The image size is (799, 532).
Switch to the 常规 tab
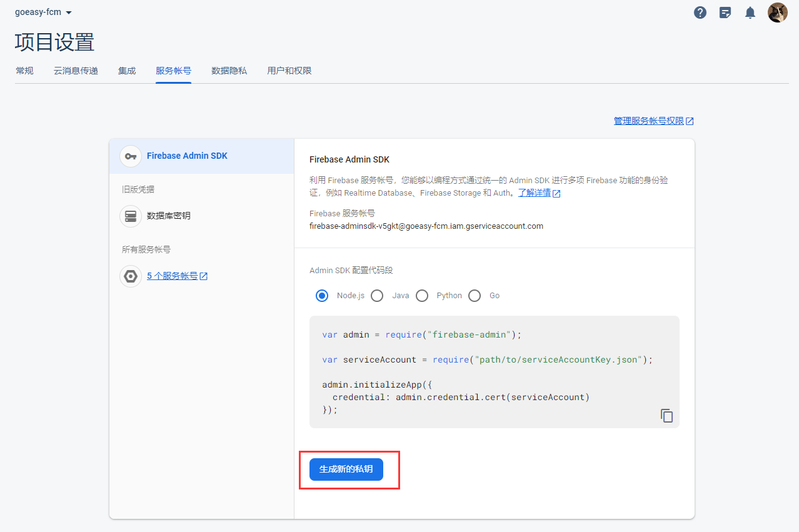point(24,71)
